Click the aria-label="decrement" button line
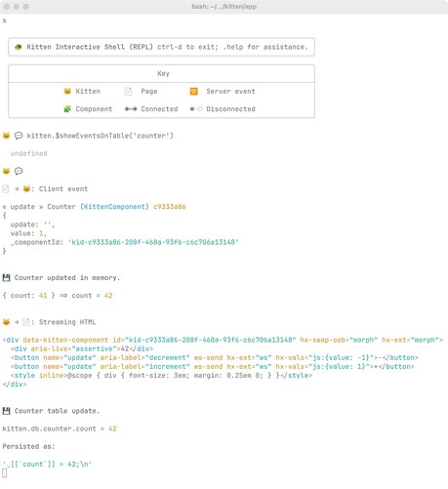Viewport: 448px width, 489px height. [x=215, y=358]
